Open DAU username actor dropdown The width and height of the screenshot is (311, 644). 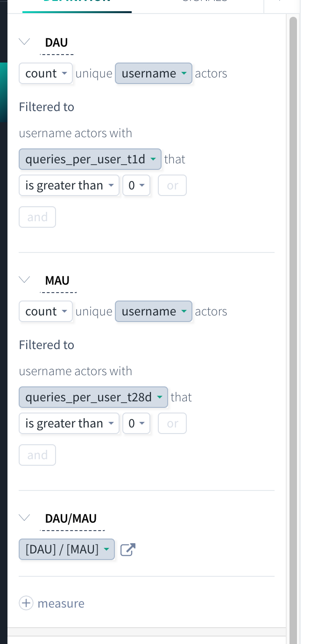(154, 73)
